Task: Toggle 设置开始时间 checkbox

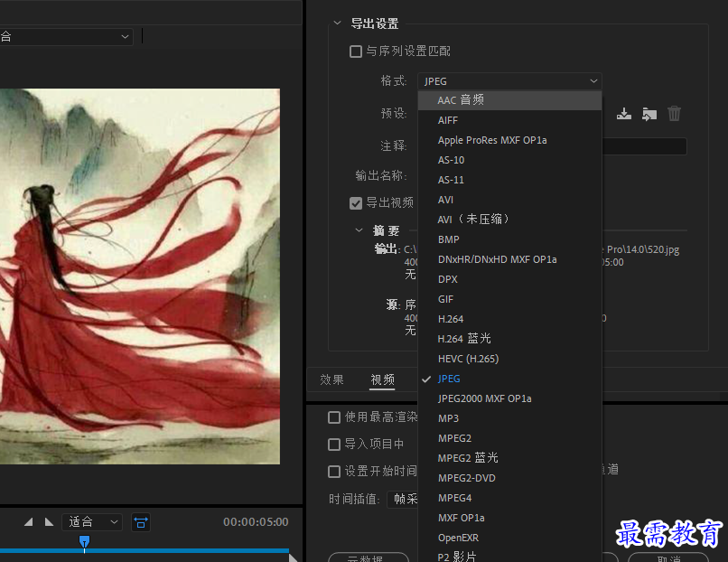Action: pos(334,472)
